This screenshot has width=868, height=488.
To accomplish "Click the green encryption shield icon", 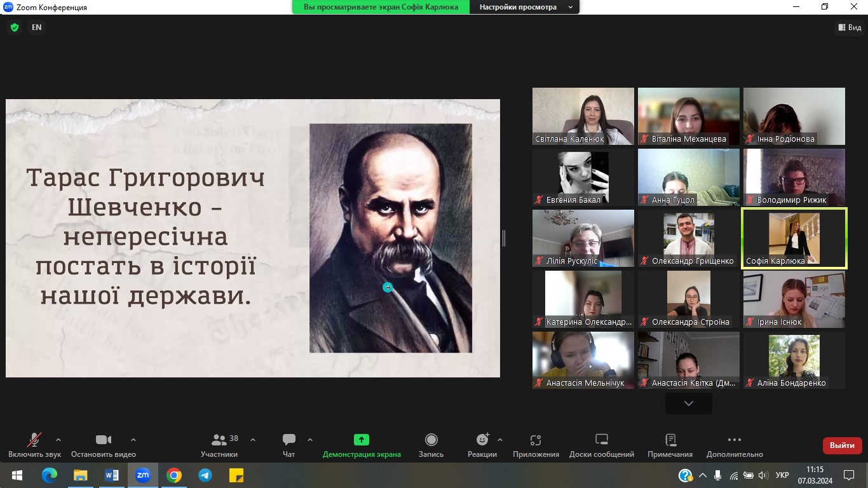I will pyautogui.click(x=15, y=27).
